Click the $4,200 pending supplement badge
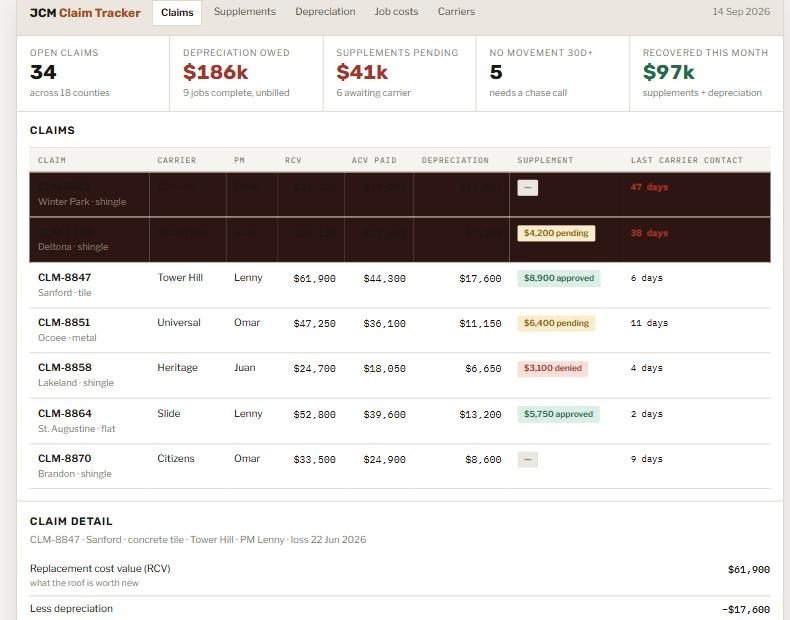Viewport: 790px width, 620px height. [556, 233]
